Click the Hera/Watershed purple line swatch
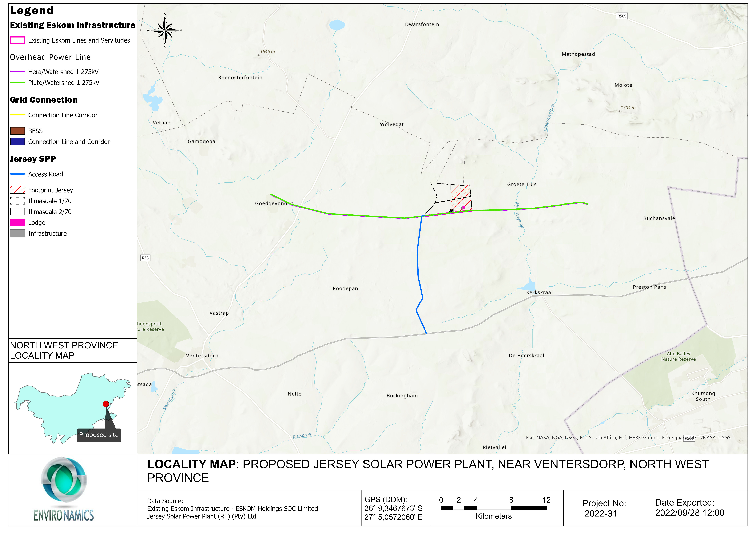The image size is (756, 535). (17, 71)
